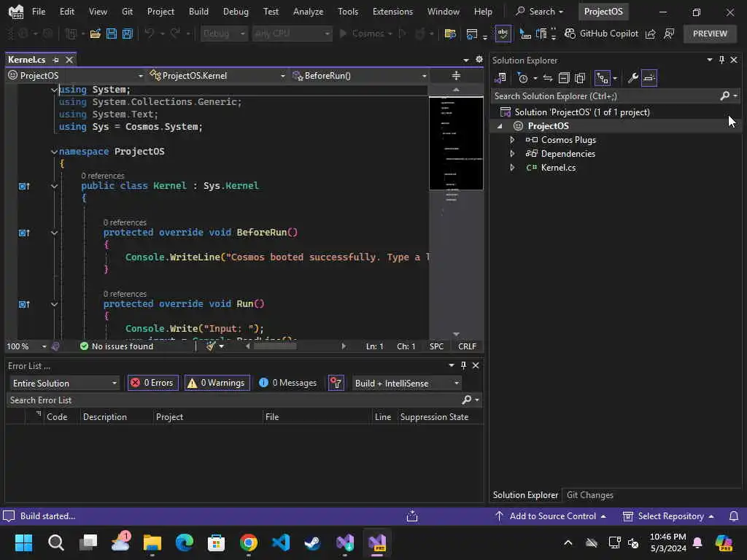
Task: Click the Error List clear filters icon
Action: [336, 384]
